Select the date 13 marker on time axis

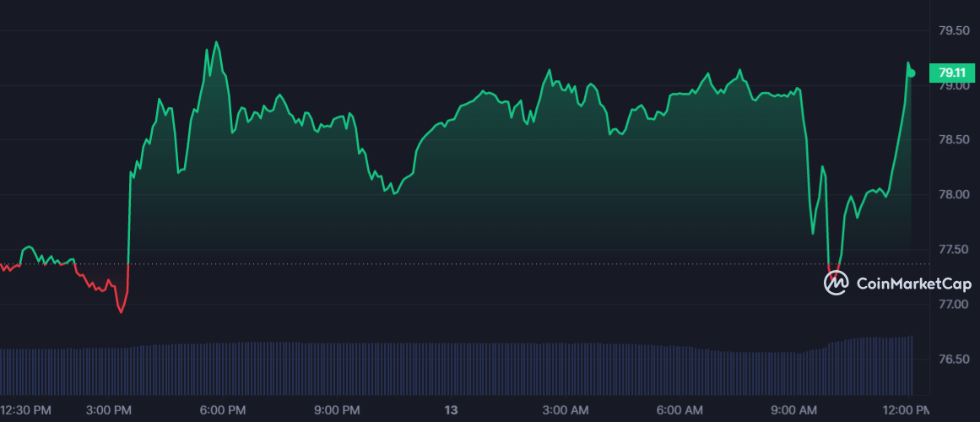click(451, 411)
